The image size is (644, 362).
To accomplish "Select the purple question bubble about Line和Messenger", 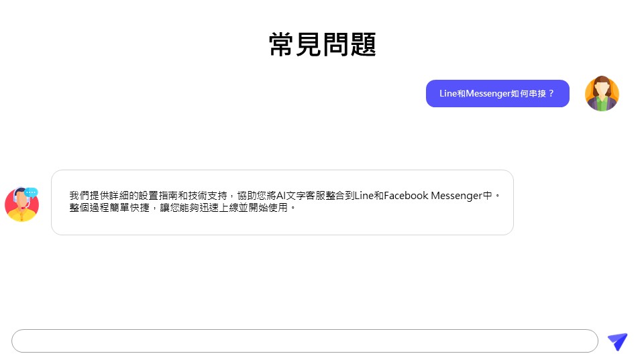I will (497, 93).
